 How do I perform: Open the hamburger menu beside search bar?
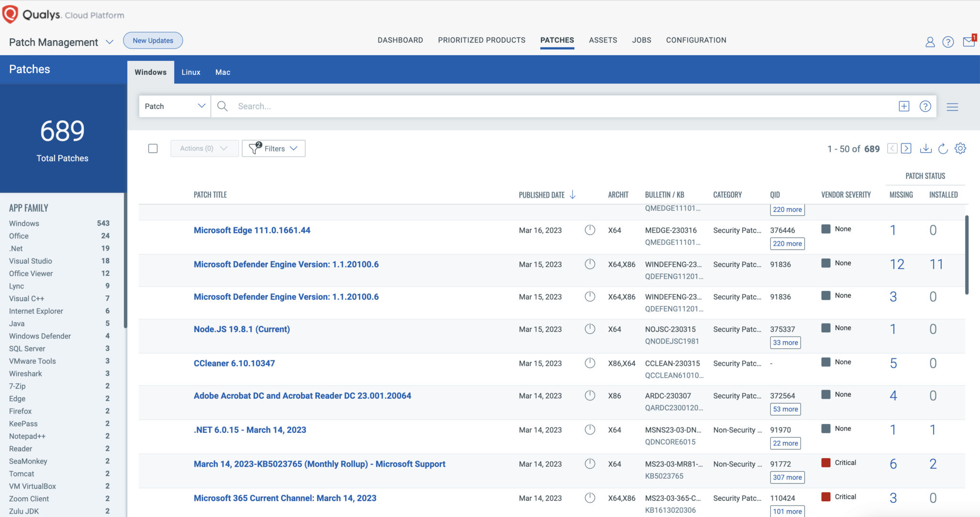click(952, 107)
